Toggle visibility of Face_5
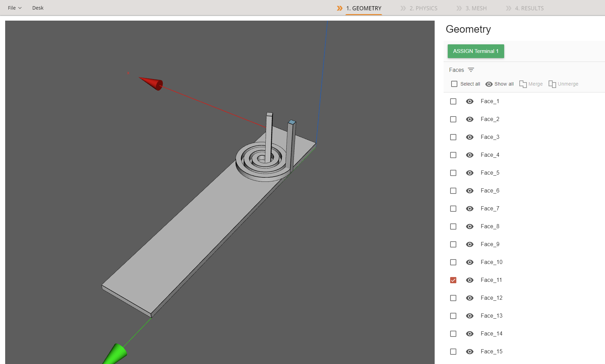This screenshot has height=364, width=605. (469, 173)
